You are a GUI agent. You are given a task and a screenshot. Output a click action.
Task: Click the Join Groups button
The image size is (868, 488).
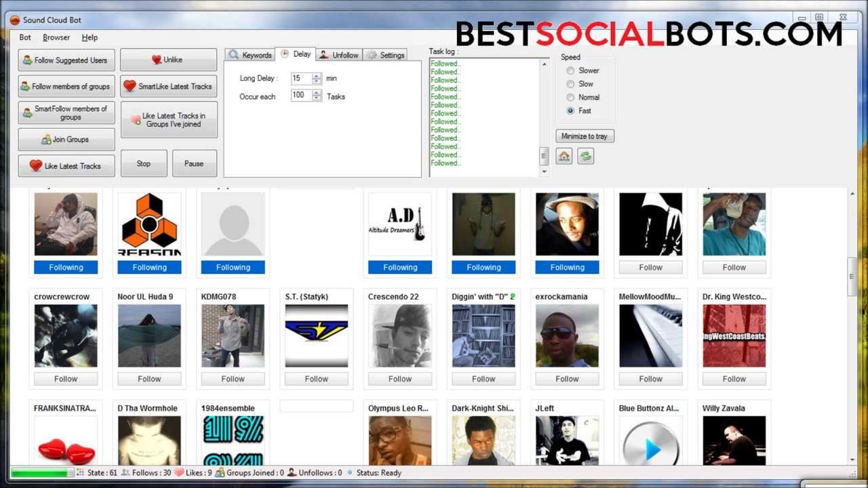(66, 140)
